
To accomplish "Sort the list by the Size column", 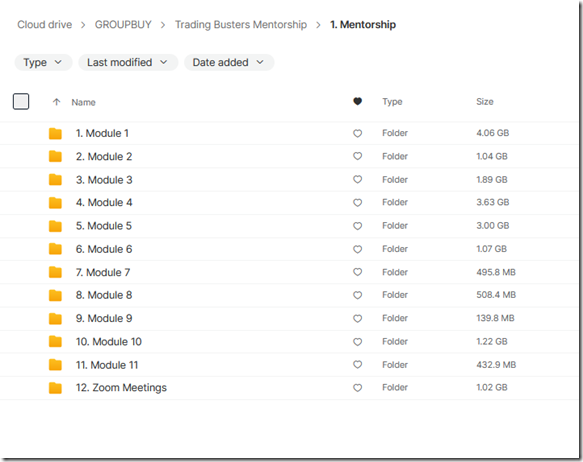I will click(485, 101).
